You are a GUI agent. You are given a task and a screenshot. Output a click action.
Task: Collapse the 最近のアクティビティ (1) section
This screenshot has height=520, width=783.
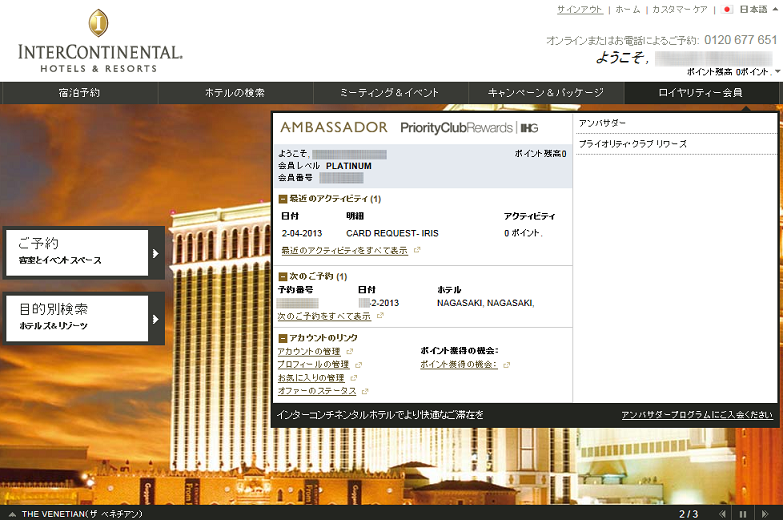[x=283, y=199]
